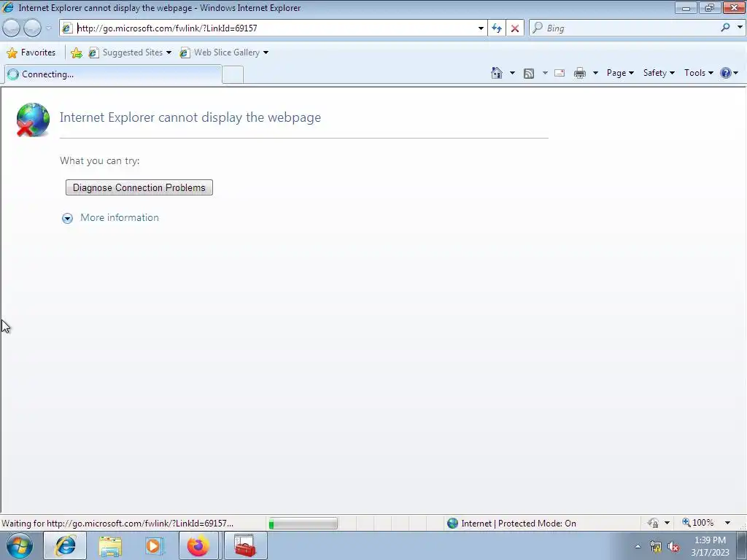Image resolution: width=747 pixels, height=560 pixels.
Task: Click the search magnifier button
Action: (x=725, y=28)
